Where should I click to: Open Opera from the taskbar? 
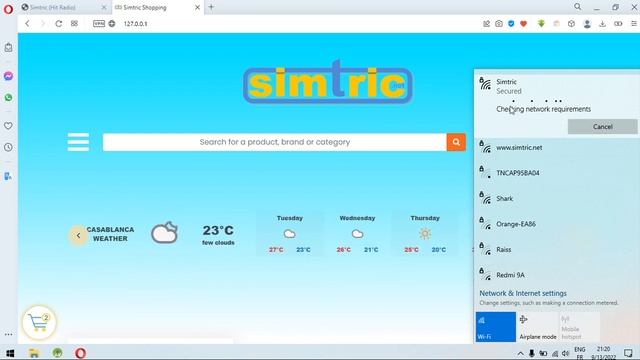point(80,353)
